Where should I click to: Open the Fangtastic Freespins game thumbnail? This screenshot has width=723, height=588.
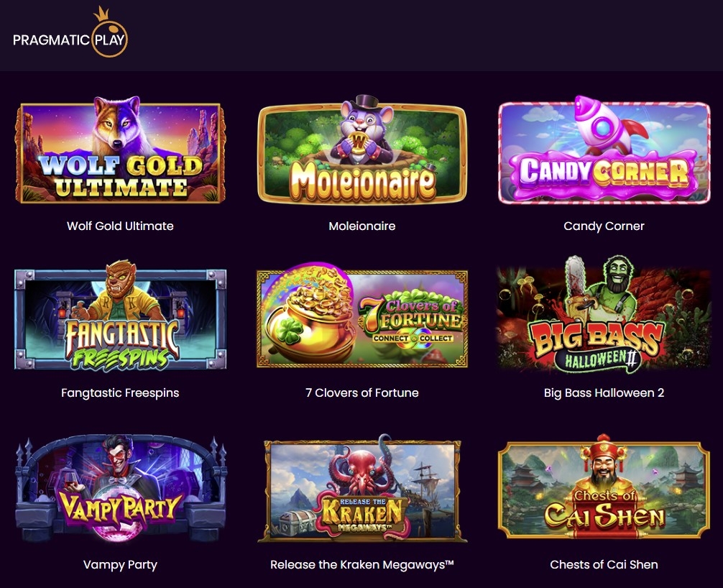coord(120,316)
